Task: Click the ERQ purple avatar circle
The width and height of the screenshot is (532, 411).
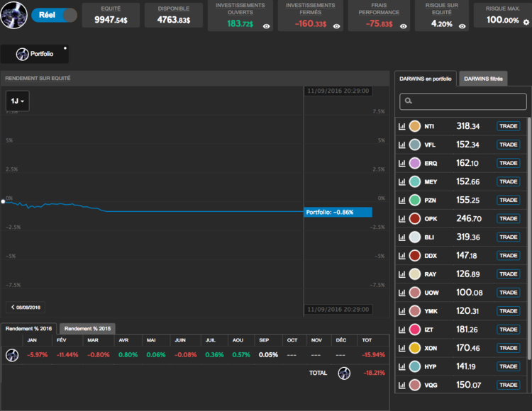Action: [x=415, y=163]
